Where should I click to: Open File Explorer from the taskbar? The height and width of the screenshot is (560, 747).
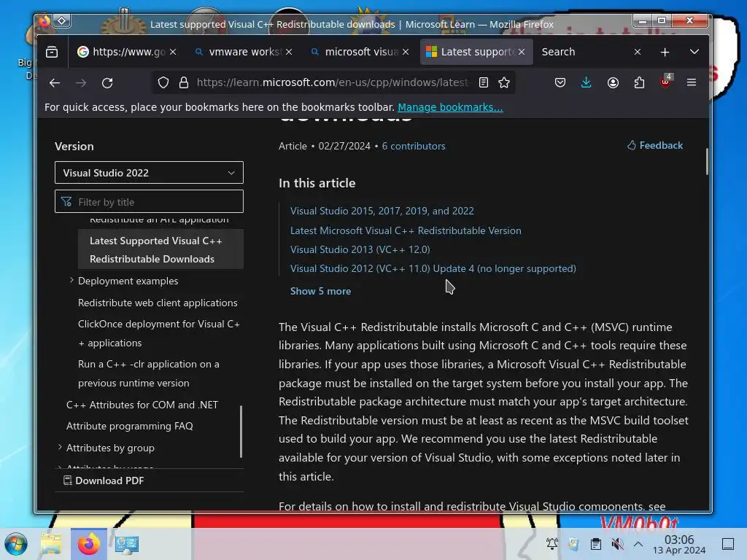pos(52,544)
